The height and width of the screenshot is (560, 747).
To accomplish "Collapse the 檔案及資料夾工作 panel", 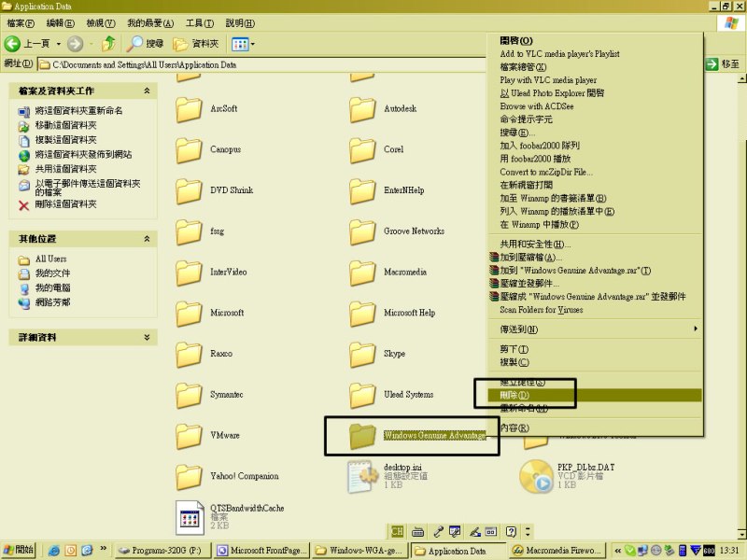I will point(147,91).
